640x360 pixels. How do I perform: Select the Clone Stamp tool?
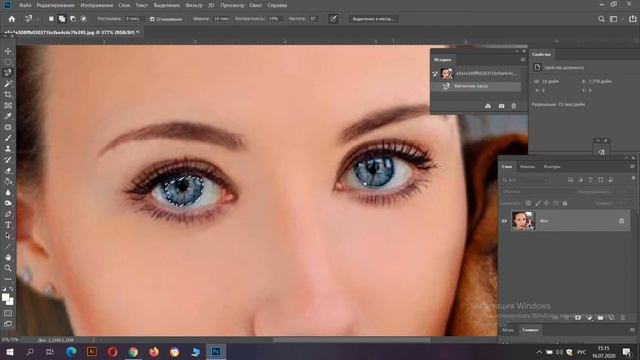[8, 149]
